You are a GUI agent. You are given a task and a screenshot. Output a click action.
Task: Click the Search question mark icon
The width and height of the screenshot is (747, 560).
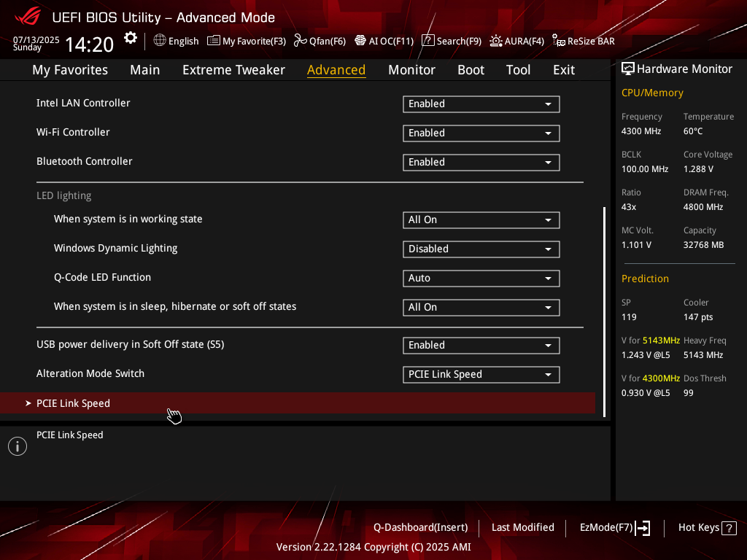pyautogui.click(x=427, y=41)
